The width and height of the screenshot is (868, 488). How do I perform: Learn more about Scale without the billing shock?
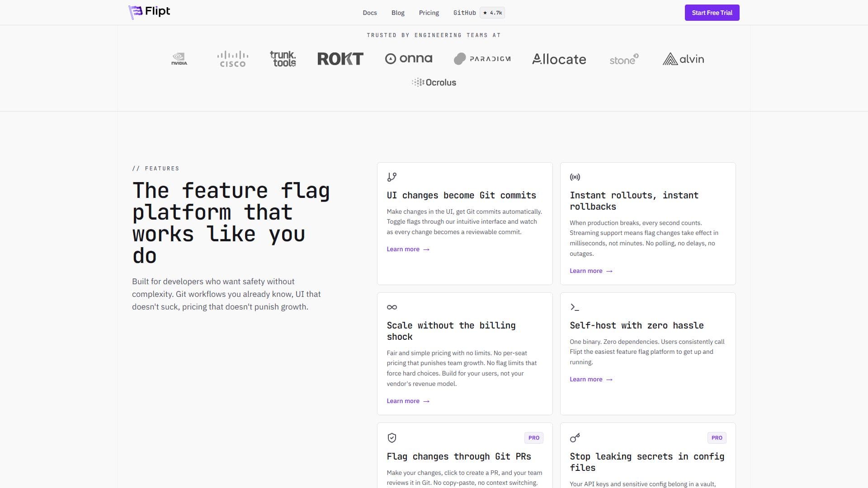(408, 401)
